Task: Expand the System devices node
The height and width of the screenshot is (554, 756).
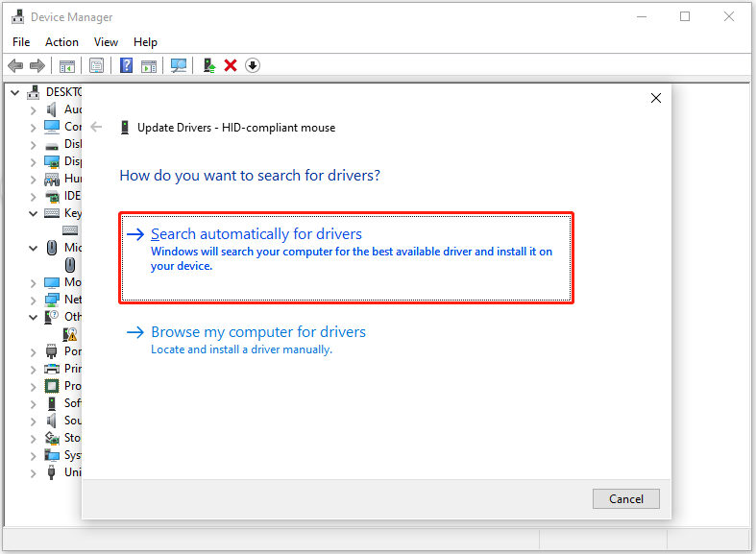Action: coord(33,456)
